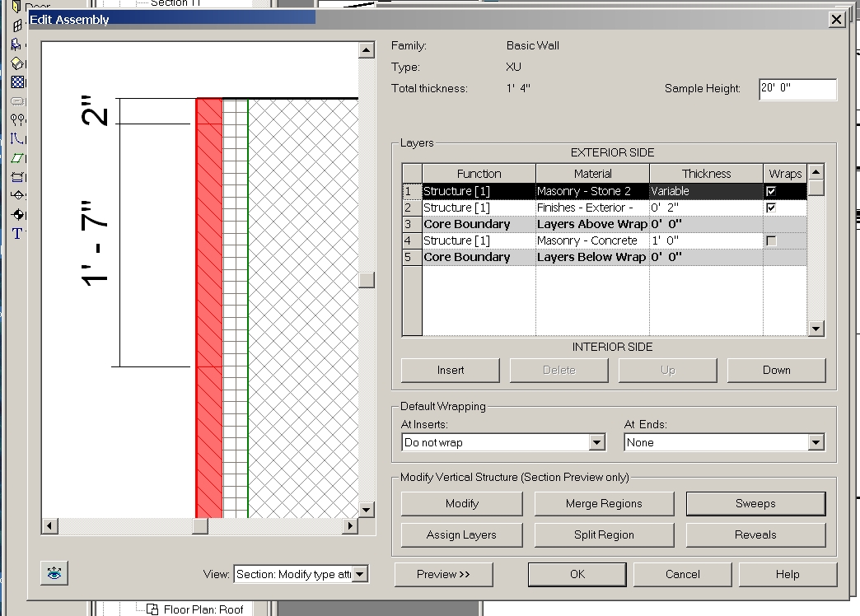Select the Masonry - Concrete material cell

(592, 240)
